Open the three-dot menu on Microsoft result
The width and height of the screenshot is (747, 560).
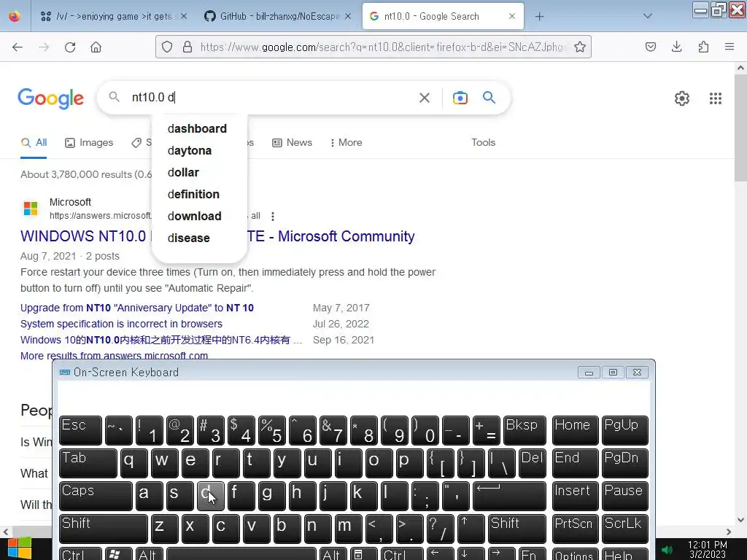click(273, 216)
